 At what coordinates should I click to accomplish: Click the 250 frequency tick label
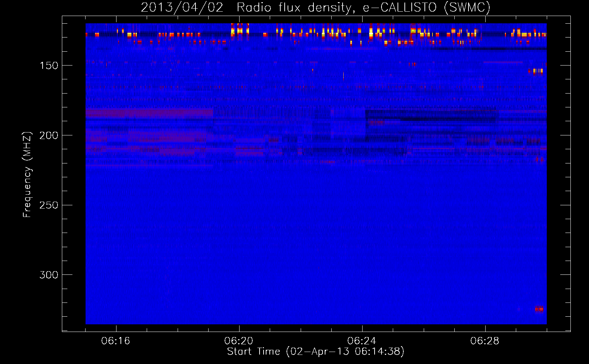(x=49, y=205)
